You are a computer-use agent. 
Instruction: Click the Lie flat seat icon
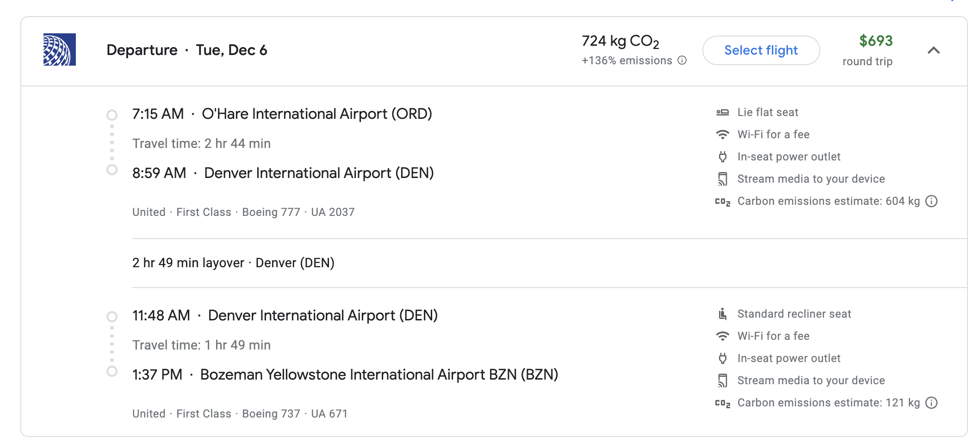coord(722,112)
